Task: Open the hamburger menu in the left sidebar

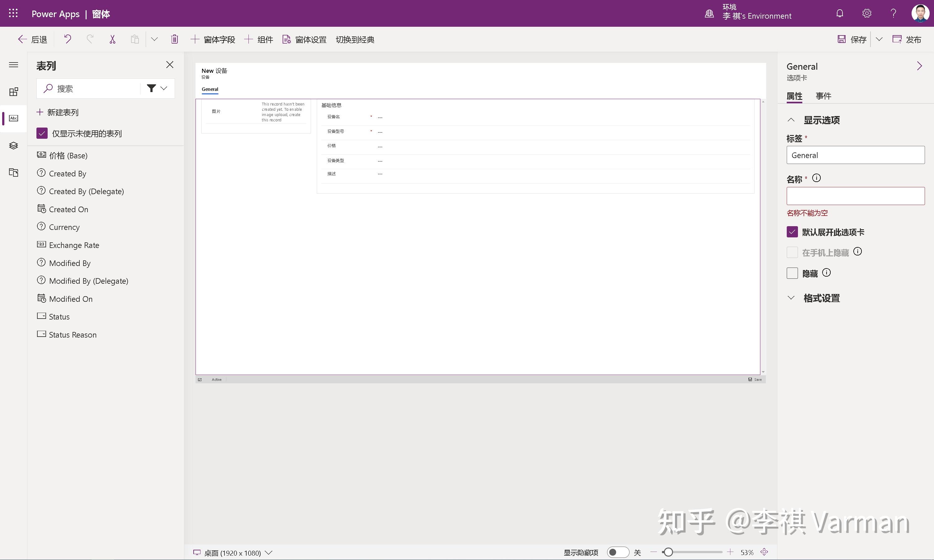Action: pyautogui.click(x=13, y=64)
